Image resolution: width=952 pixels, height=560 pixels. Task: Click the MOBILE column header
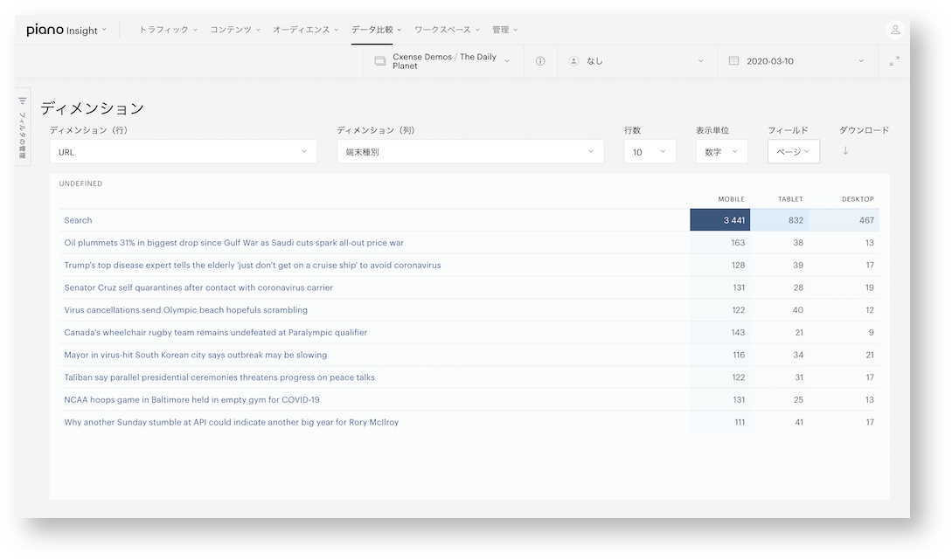[x=731, y=199]
